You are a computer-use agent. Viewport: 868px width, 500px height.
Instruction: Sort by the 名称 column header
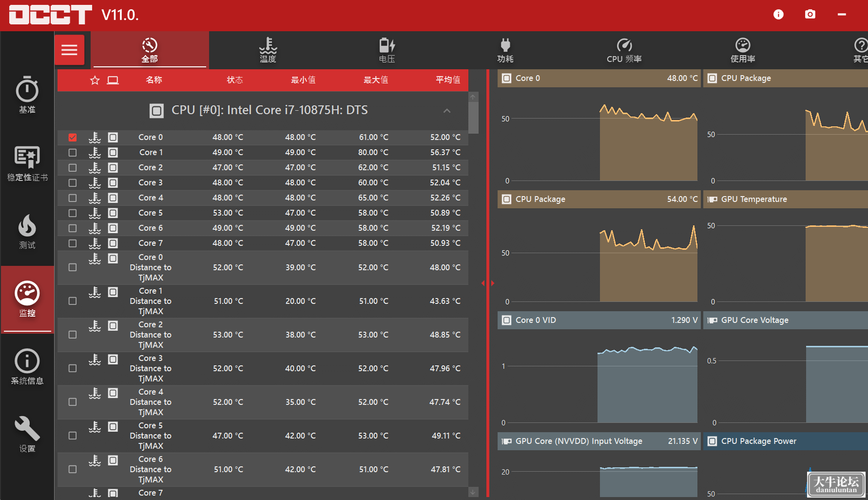pyautogui.click(x=154, y=80)
